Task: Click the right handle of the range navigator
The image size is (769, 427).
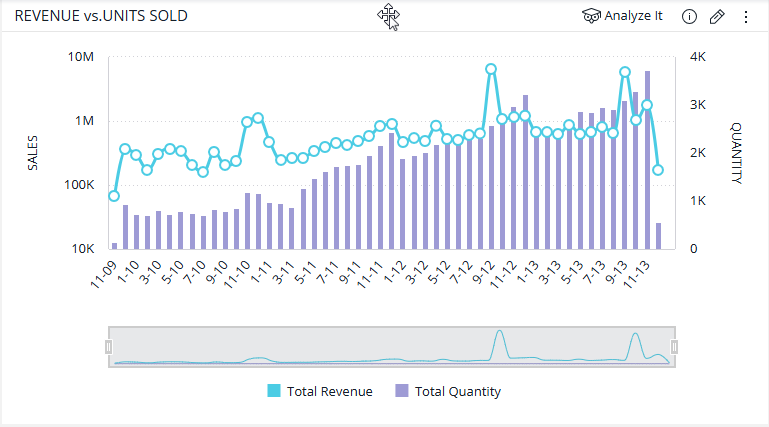Action: [675, 346]
